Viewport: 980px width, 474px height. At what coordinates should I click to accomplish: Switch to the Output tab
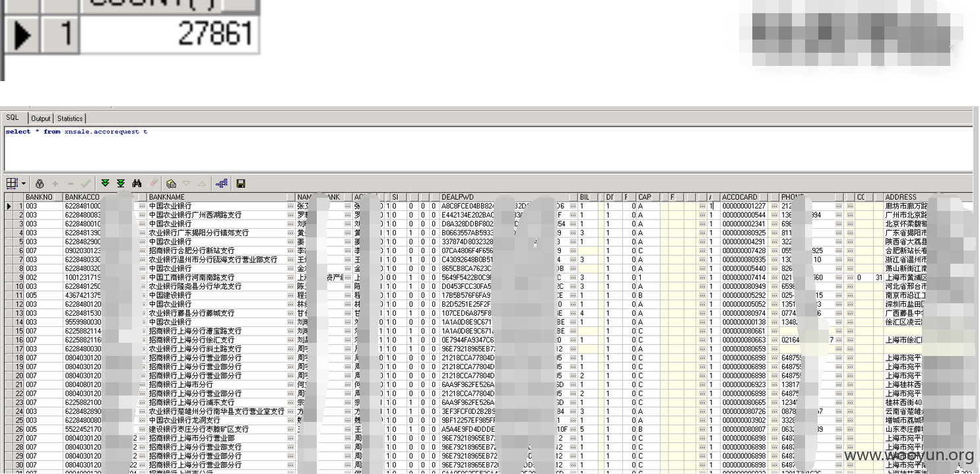[41, 119]
